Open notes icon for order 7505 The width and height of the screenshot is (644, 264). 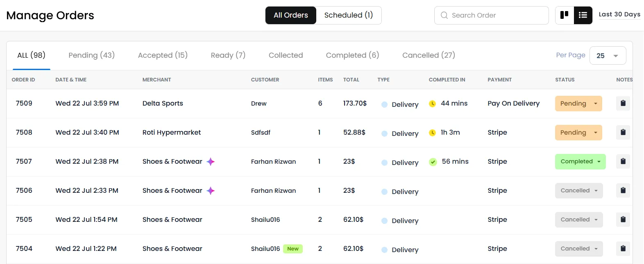623,219
